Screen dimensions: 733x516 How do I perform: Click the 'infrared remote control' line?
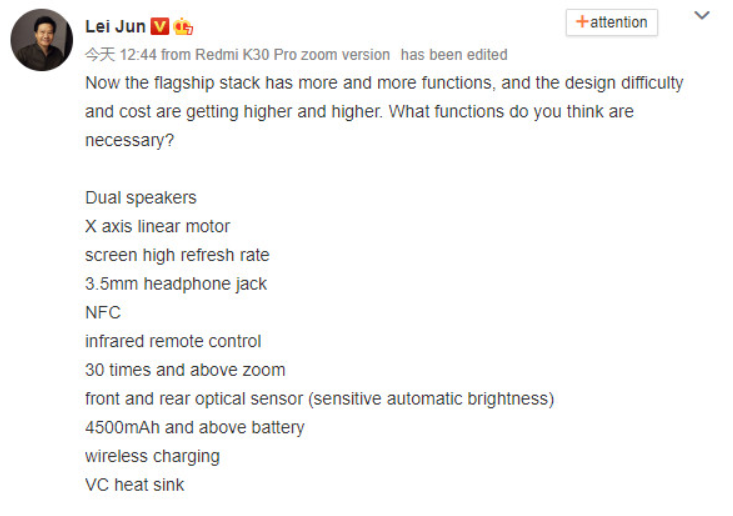click(x=173, y=341)
